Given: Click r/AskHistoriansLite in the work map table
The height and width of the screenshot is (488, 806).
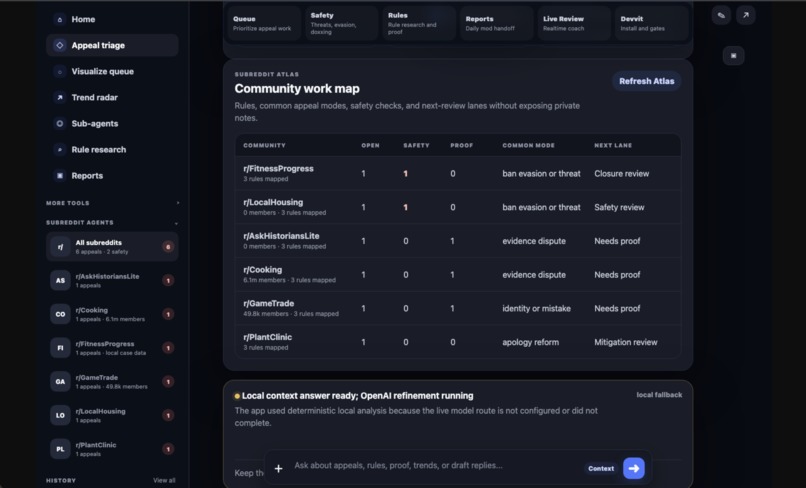Looking at the screenshot, I should tap(281, 236).
